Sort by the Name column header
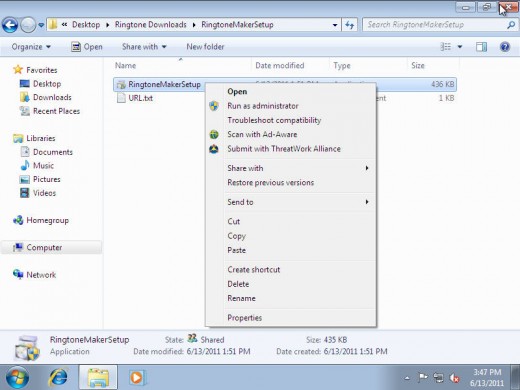520x390 pixels. 182,65
